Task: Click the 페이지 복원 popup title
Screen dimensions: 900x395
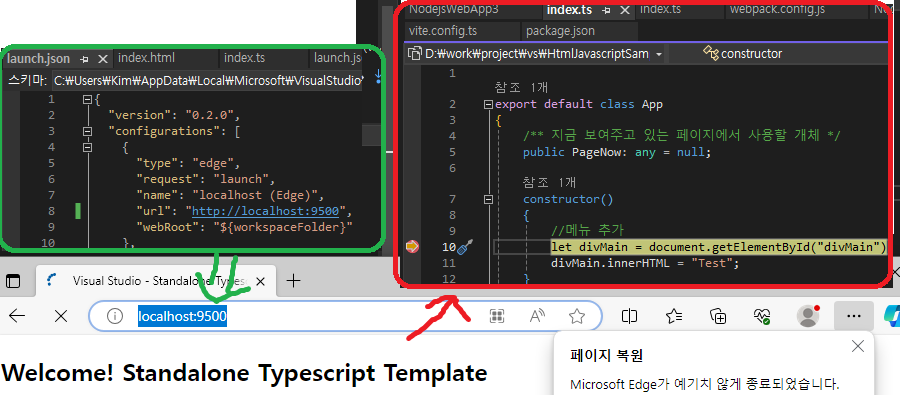Action: pos(607,355)
